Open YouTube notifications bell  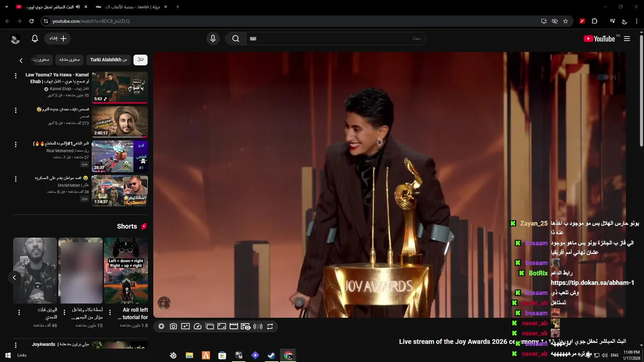[35, 39]
